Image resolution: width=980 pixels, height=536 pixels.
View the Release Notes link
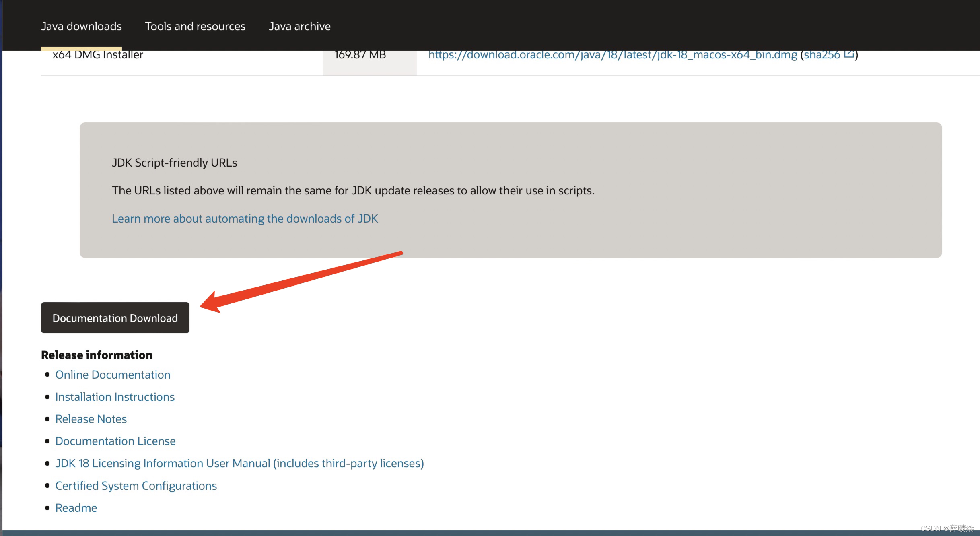pos(91,419)
